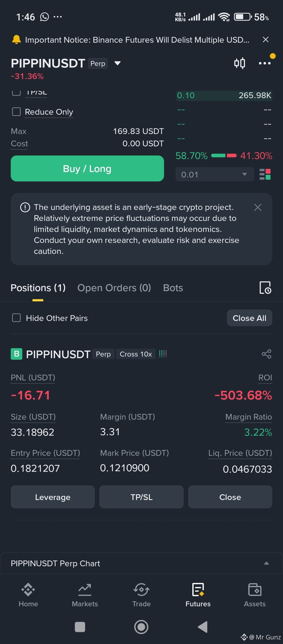
Task: Share the PIPPINUSDT position
Action: (266, 354)
